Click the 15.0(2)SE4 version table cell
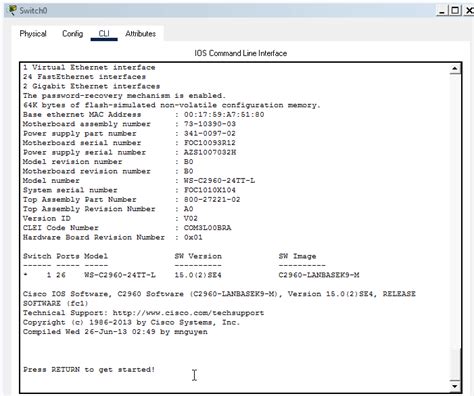The width and height of the screenshot is (474, 396). pos(198,275)
